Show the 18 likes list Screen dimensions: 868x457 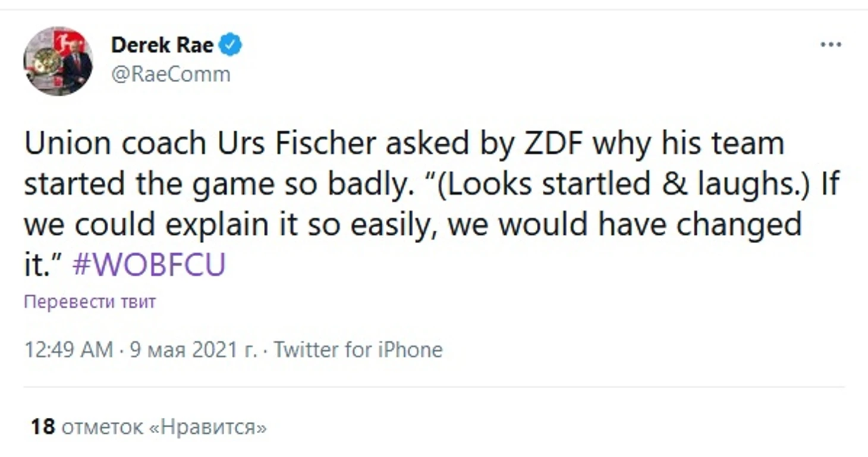pos(149,427)
